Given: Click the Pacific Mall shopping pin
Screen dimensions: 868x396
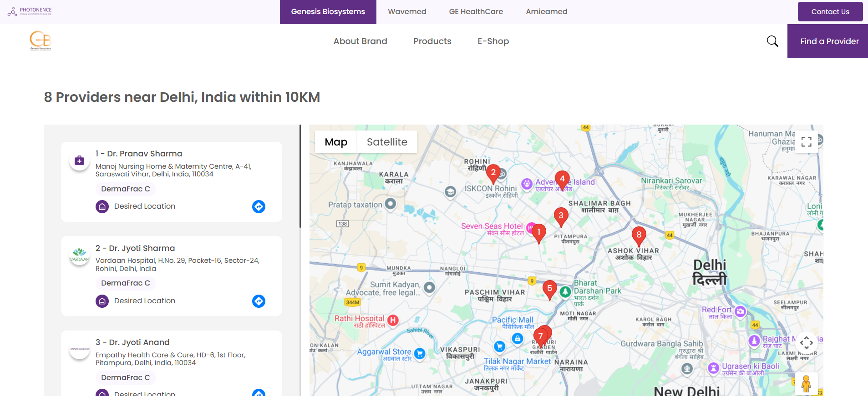Looking at the screenshot, I should point(518,339).
